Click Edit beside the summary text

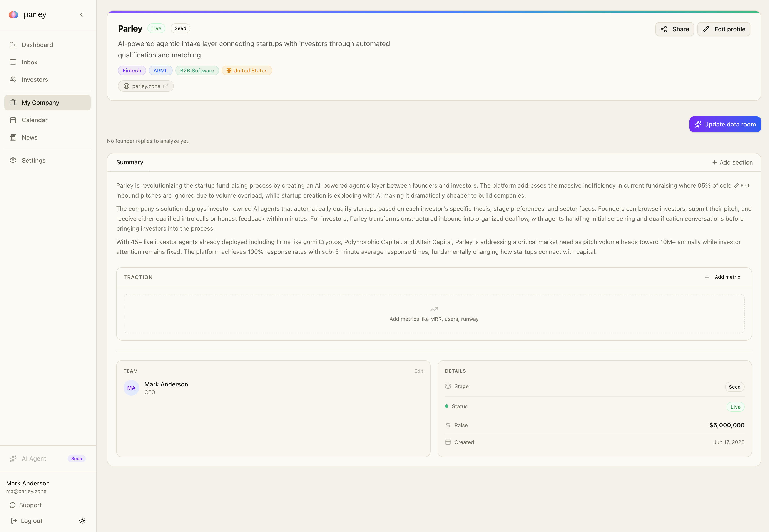click(x=742, y=186)
